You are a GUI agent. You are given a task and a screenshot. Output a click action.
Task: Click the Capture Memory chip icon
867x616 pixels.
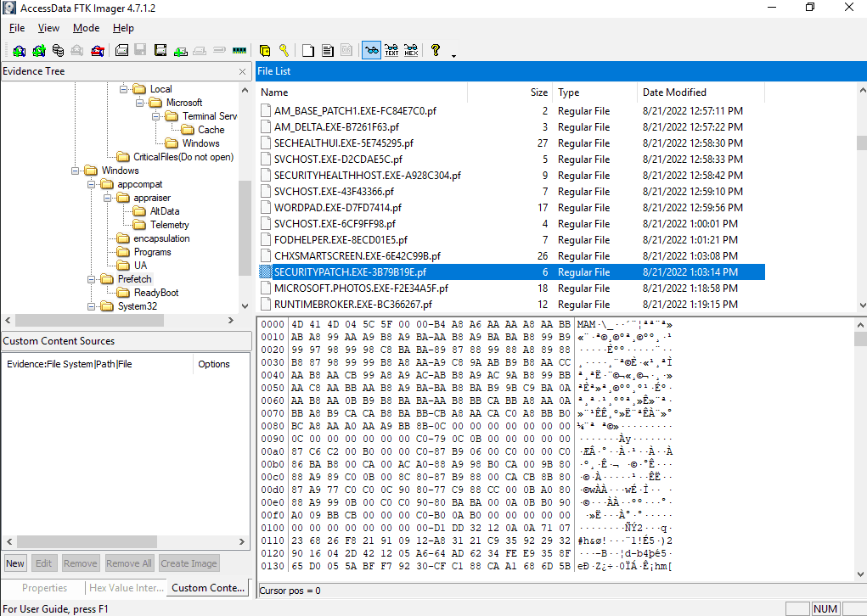point(239,50)
